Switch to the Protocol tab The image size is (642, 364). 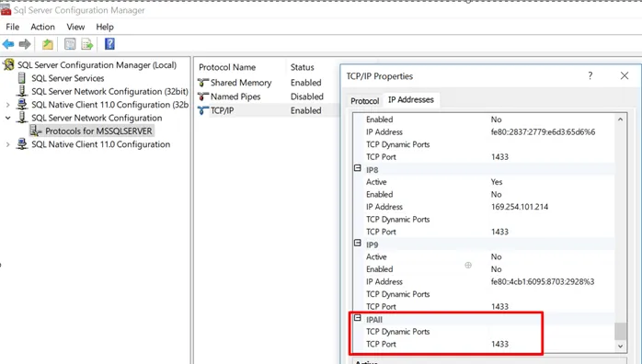pyautogui.click(x=365, y=100)
